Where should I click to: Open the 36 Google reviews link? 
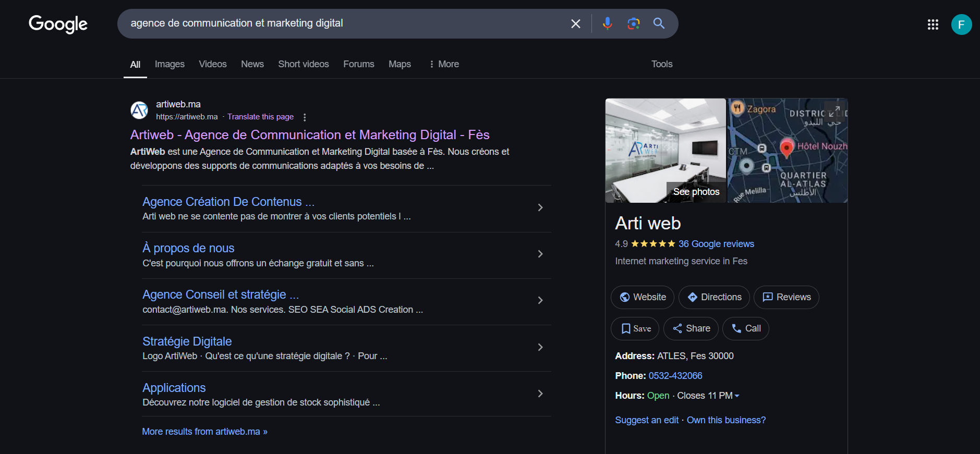[716, 244]
